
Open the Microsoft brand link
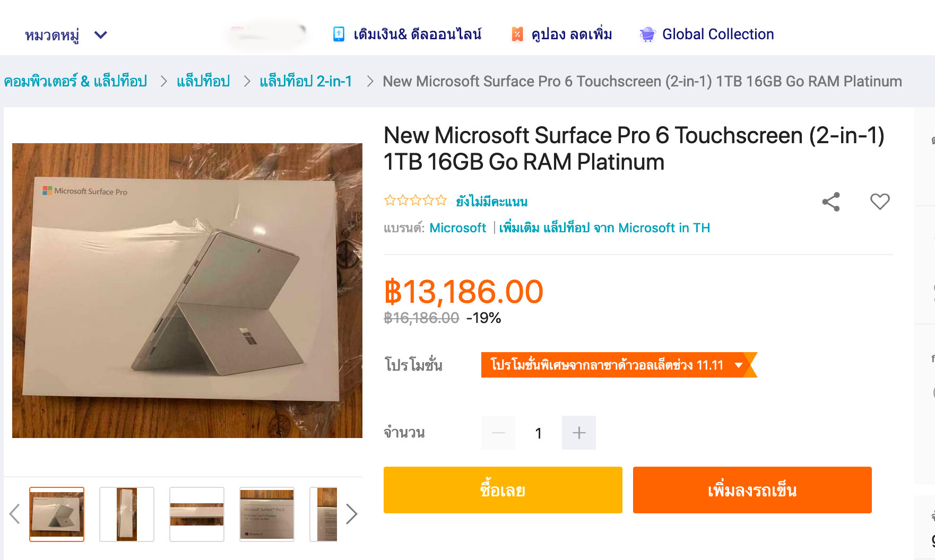coord(457,228)
